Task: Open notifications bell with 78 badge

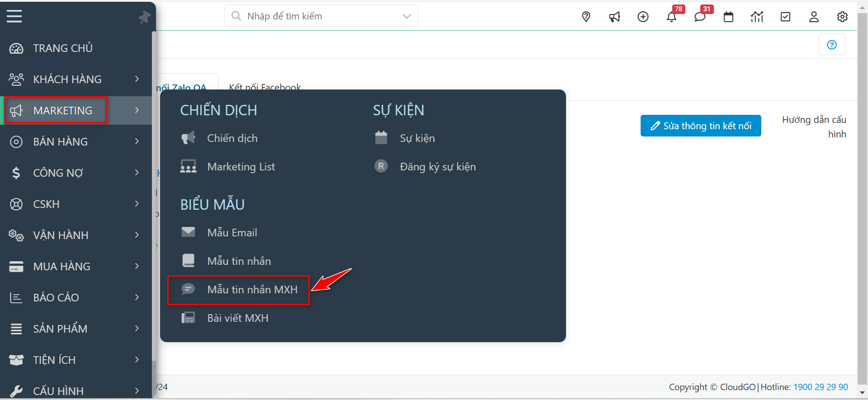Action: click(672, 17)
